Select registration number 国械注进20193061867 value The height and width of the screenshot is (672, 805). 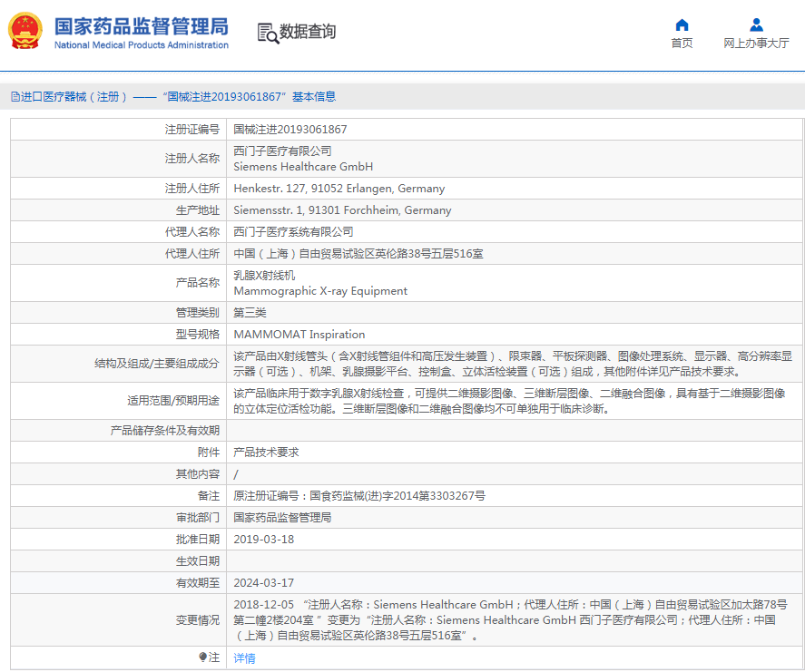pyautogui.click(x=290, y=130)
